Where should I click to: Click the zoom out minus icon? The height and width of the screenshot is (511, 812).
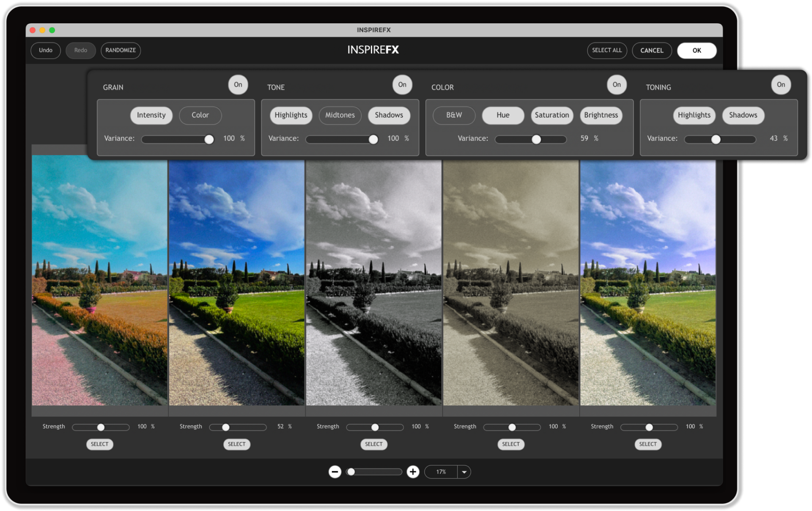pyautogui.click(x=335, y=472)
